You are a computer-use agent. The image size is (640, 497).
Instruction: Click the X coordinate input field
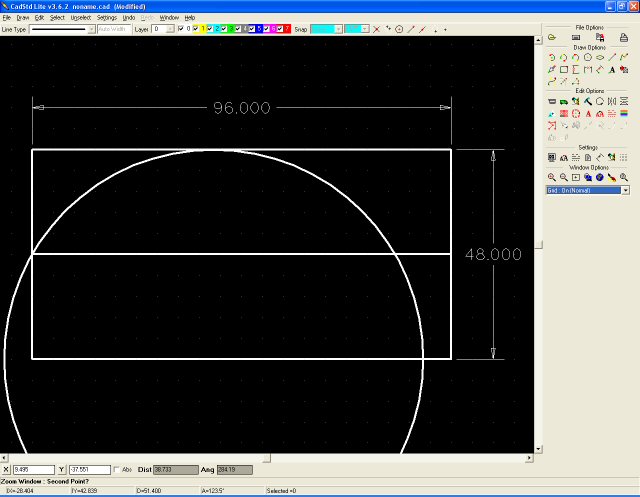click(x=34, y=470)
